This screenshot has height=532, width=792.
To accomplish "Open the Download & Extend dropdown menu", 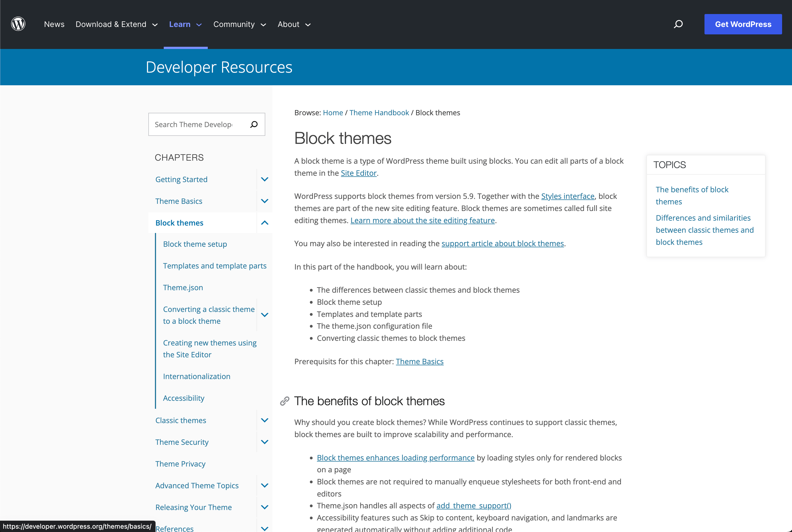I will pyautogui.click(x=116, y=24).
